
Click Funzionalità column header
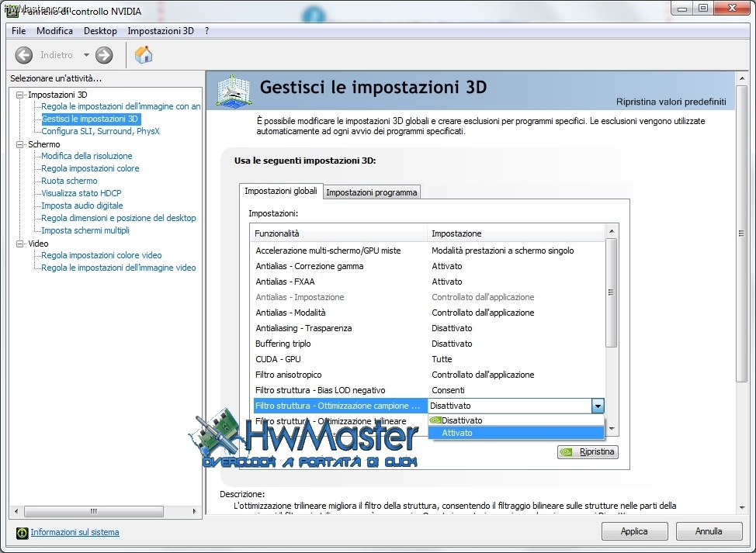click(x=339, y=233)
